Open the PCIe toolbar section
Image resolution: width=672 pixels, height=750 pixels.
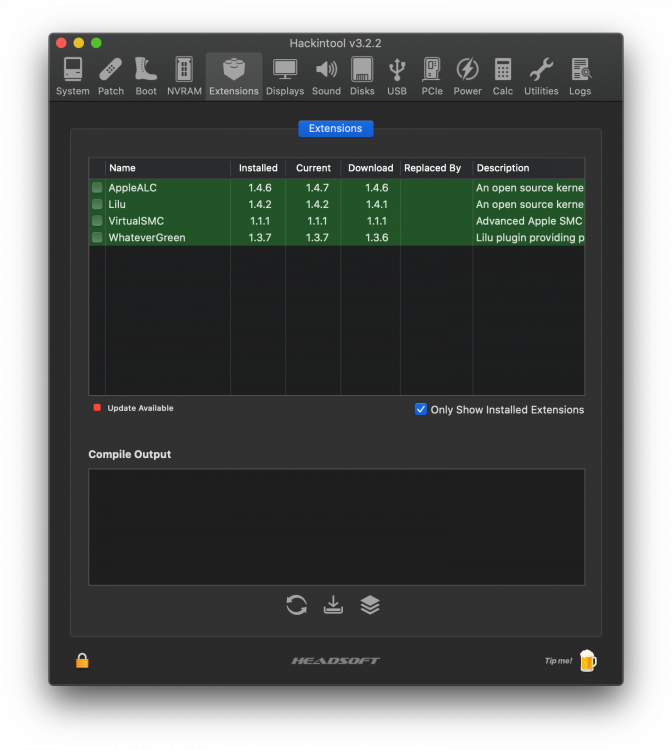[432, 77]
